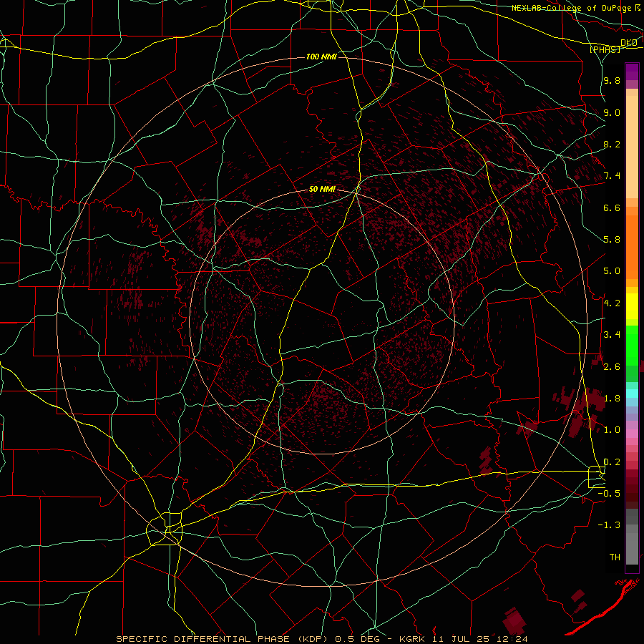The width and height of the screenshot is (644, 644).
Task: Select the DuPage logo icon after credit
Action: pos(638,8)
